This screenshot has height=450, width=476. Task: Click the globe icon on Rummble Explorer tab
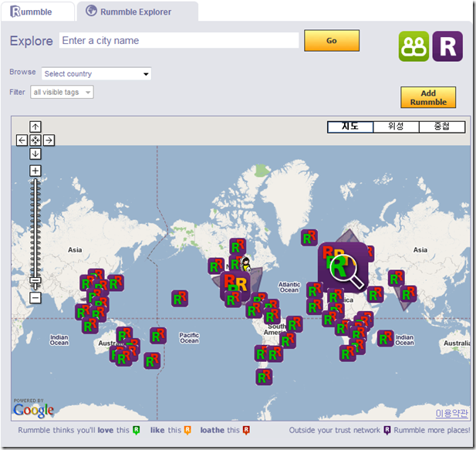click(91, 11)
